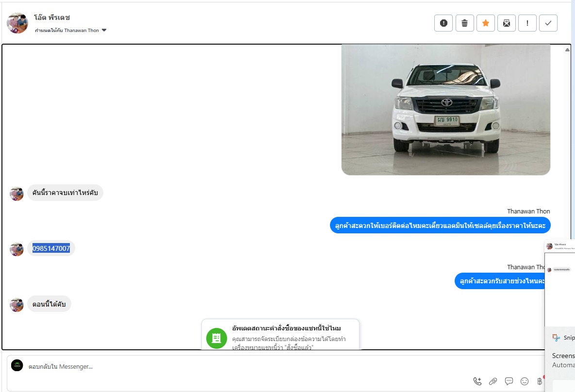The image size is (575, 392).
Task: Click the exclamation priority icon
Action: click(527, 23)
